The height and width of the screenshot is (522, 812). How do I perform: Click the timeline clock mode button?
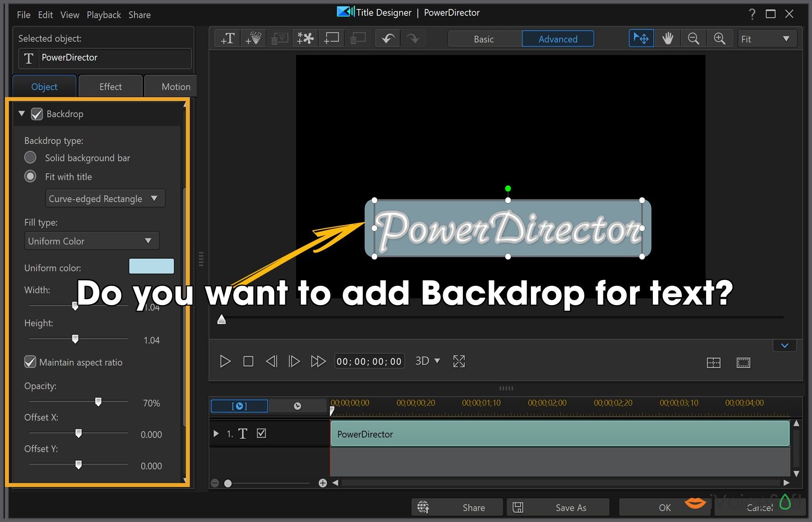click(x=297, y=406)
